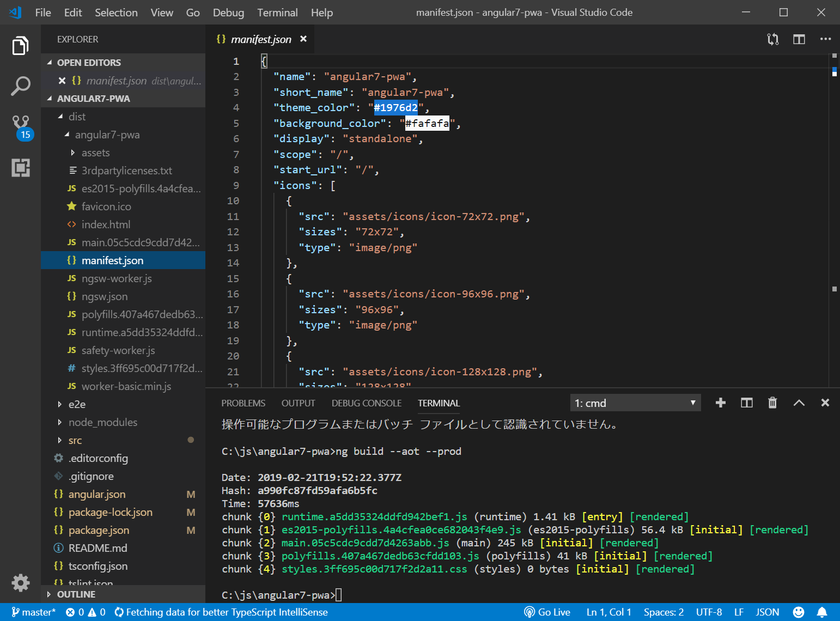Open the Manage gear settings icon
Screen dimensions: 840x621
tap(21, 583)
